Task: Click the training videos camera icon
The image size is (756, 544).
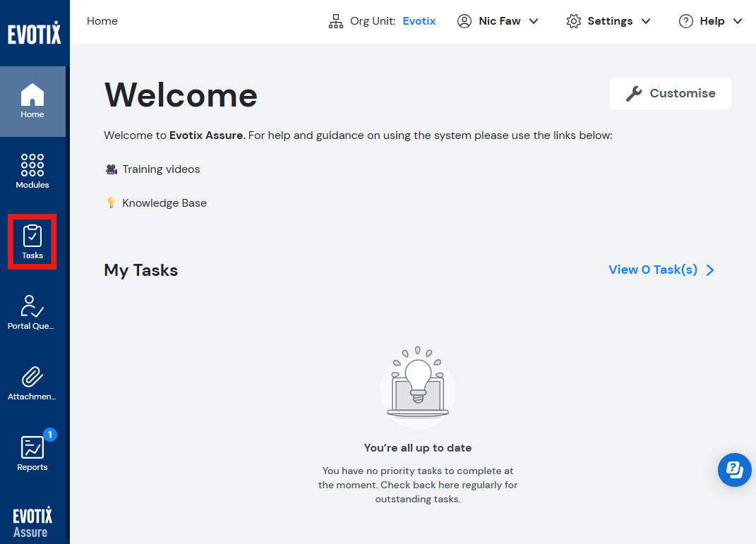Action: [x=112, y=169]
